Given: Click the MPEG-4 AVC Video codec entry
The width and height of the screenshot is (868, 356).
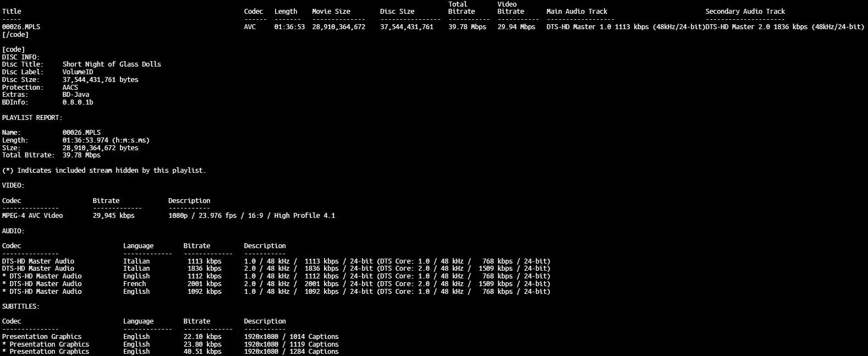Looking at the screenshot, I should point(32,216).
